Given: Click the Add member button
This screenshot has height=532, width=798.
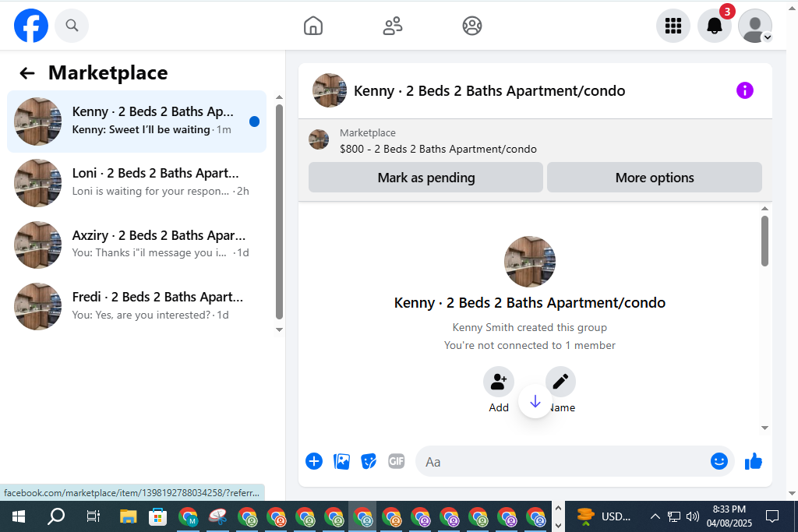Looking at the screenshot, I should point(498,382).
